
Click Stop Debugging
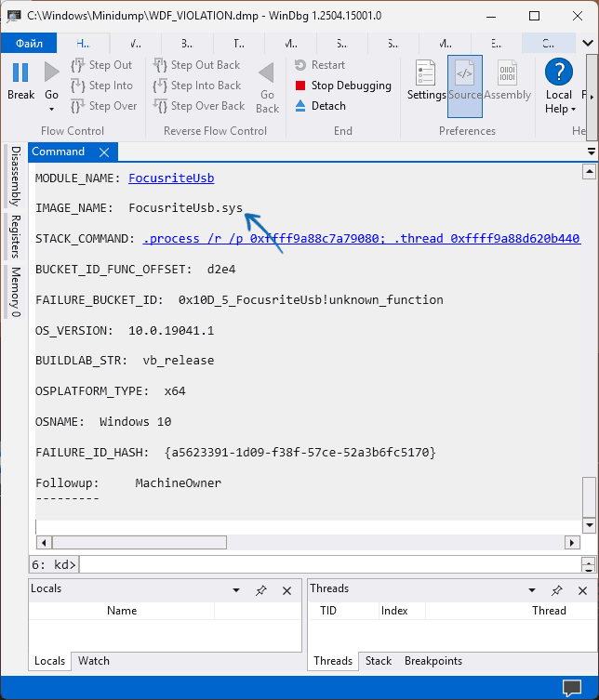click(343, 86)
